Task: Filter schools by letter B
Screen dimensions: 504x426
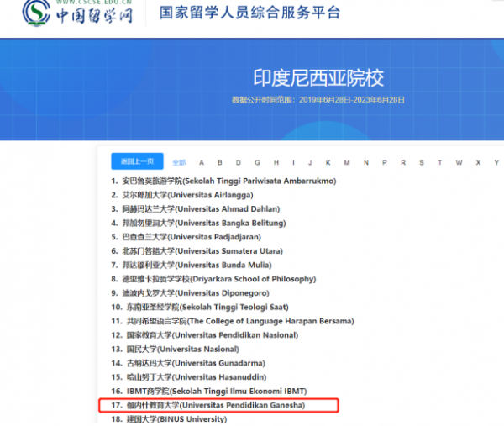Action: pyautogui.click(x=219, y=163)
